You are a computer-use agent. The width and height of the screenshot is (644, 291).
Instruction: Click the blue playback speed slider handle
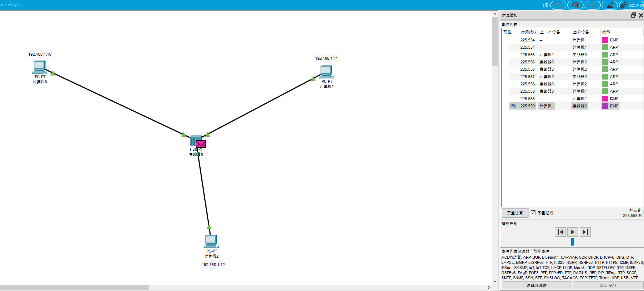pos(572,242)
